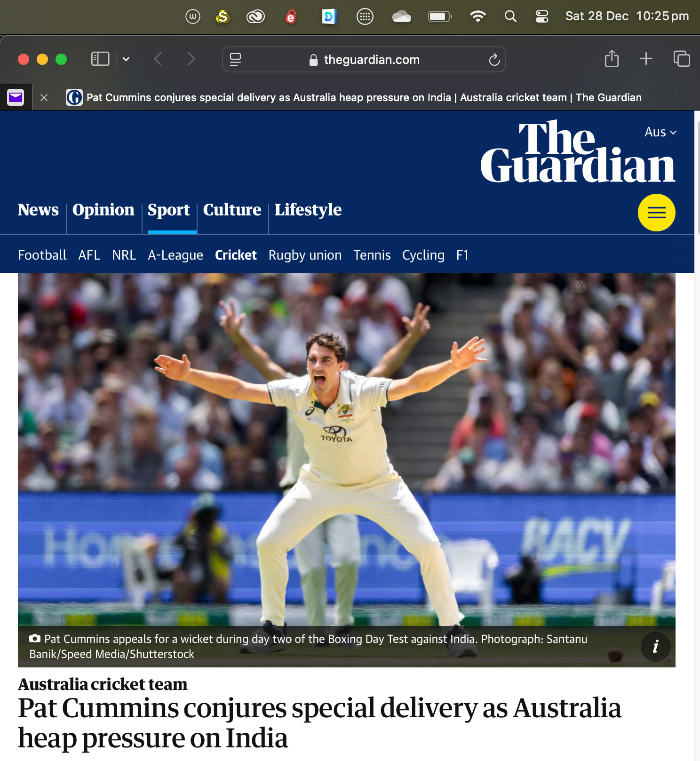
Task: Open the Opinion section tab
Action: (x=103, y=210)
